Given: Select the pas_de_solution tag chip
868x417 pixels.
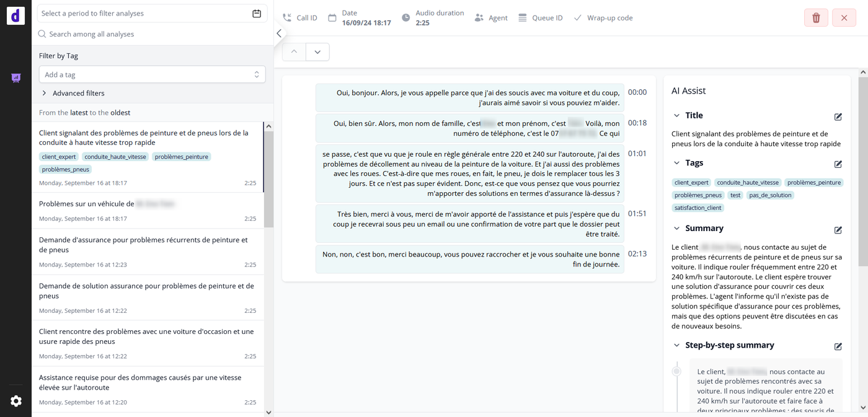Looking at the screenshot, I should (770, 195).
